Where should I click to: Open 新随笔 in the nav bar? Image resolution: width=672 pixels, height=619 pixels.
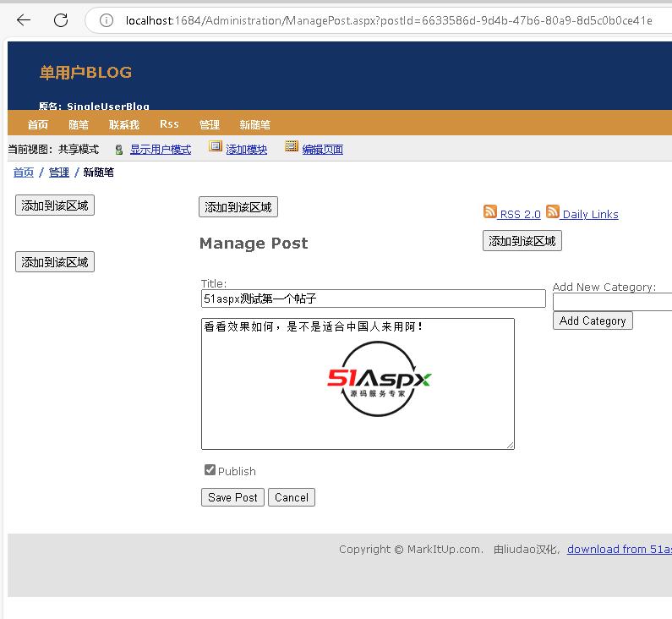(x=255, y=125)
